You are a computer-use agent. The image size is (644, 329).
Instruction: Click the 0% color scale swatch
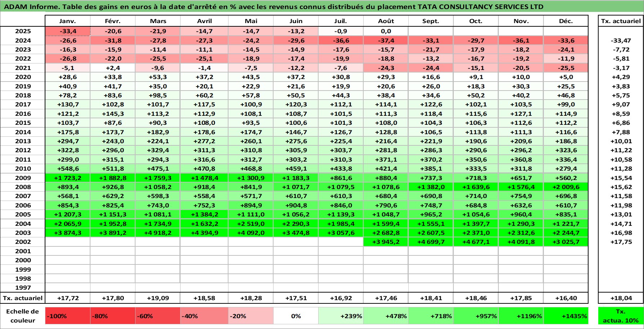(296, 316)
